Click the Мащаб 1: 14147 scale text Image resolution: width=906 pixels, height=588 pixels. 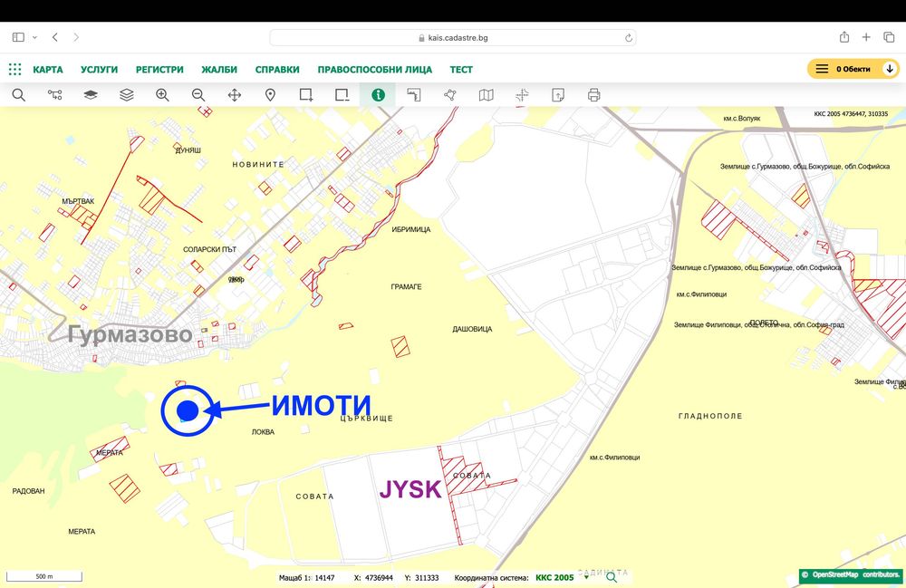307,578
